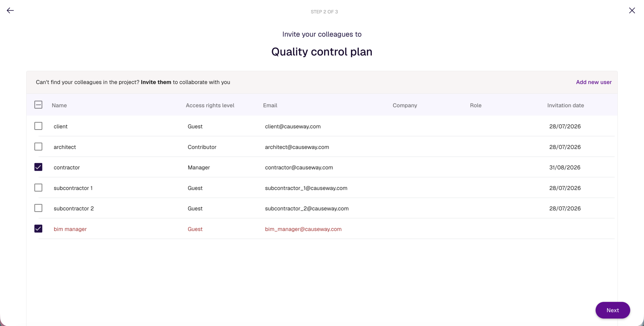Screen dimensions: 644x326
Task: Close the invite wizard with the X icon
Action: tap(632, 10)
